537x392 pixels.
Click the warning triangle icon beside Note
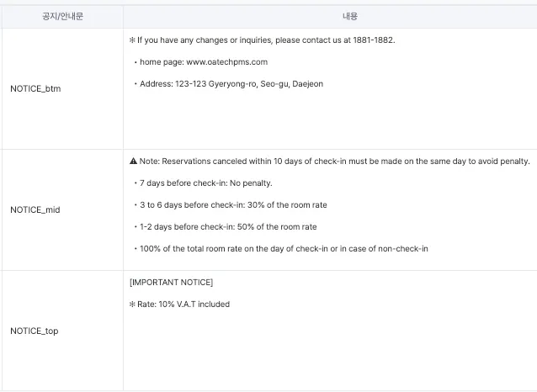pyautogui.click(x=133, y=162)
